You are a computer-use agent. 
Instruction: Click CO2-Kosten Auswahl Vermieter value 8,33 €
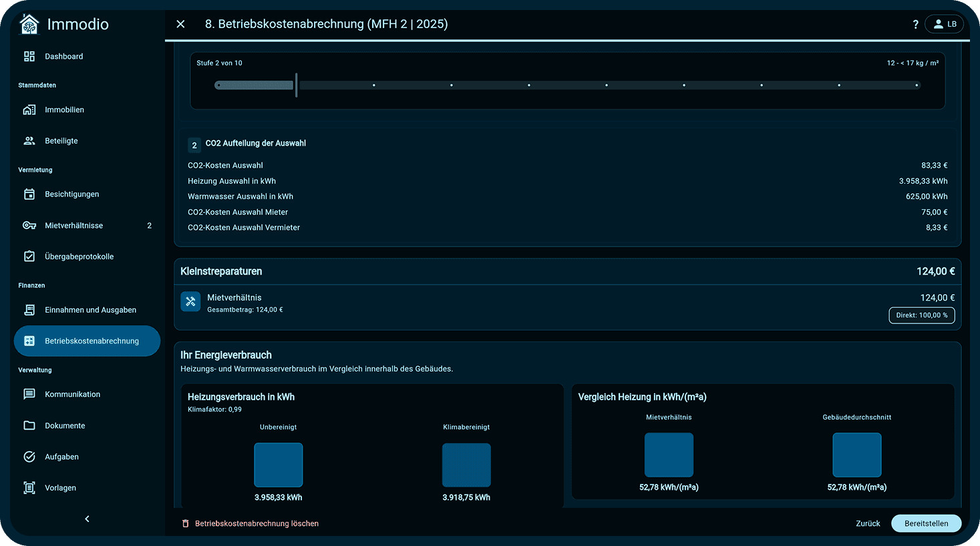pyautogui.click(x=937, y=228)
